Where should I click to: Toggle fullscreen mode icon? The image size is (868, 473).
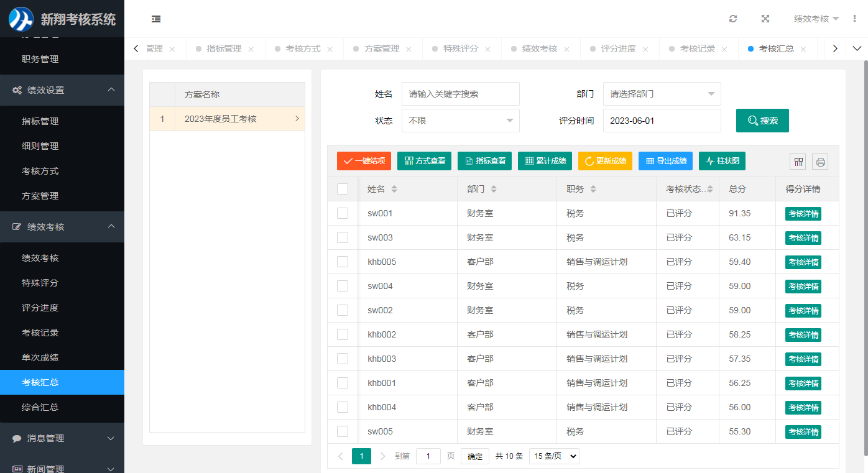pyautogui.click(x=765, y=19)
